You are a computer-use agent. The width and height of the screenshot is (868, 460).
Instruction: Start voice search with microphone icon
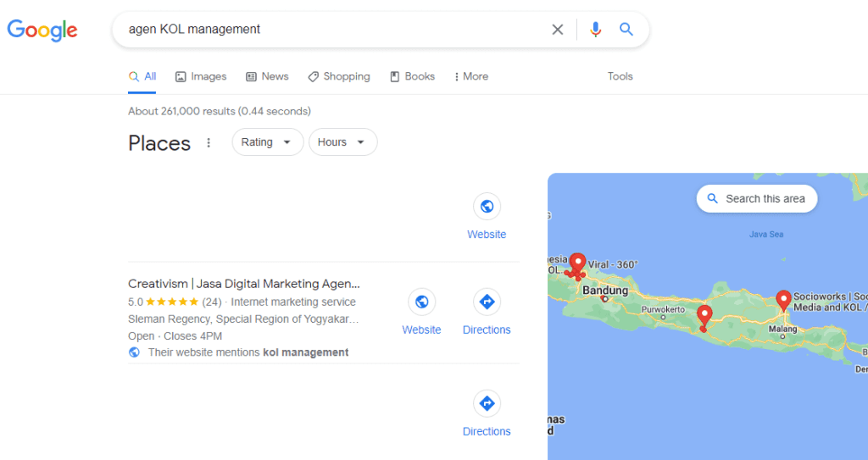pos(596,30)
